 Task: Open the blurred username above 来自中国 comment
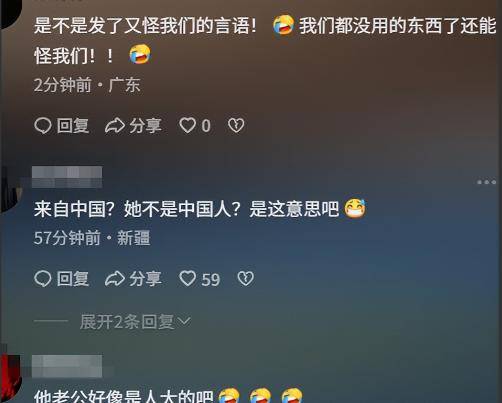(x=67, y=177)
